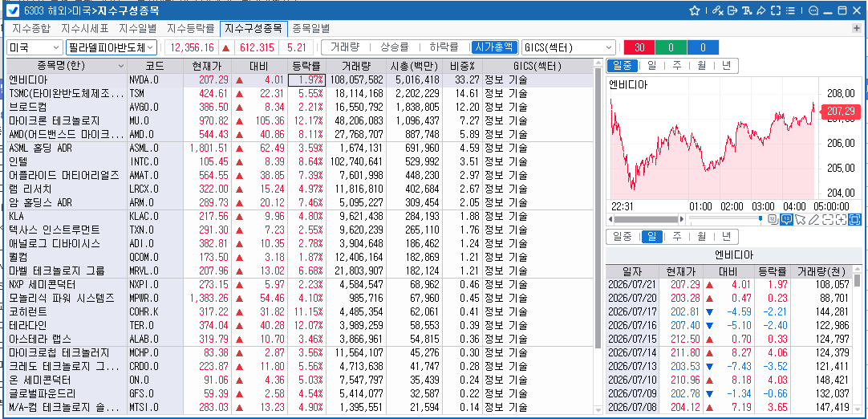Open the font size icon in title bar
This screenshot has height=419, width=868.
[747, 10]
